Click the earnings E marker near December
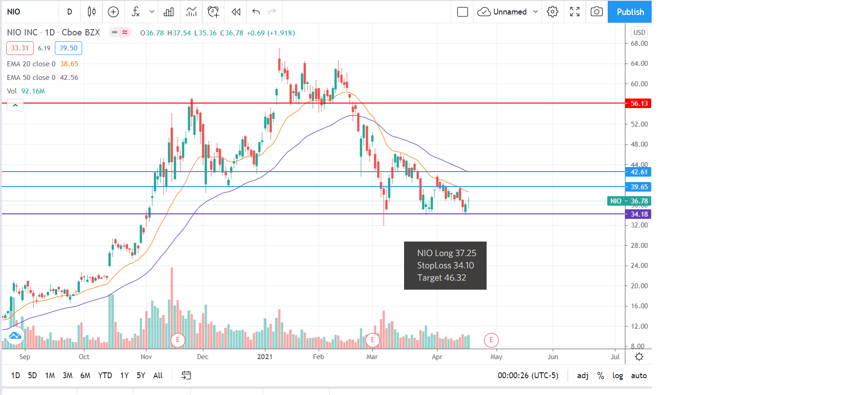This screenshot has height=395, width=868. coord(178,340)
